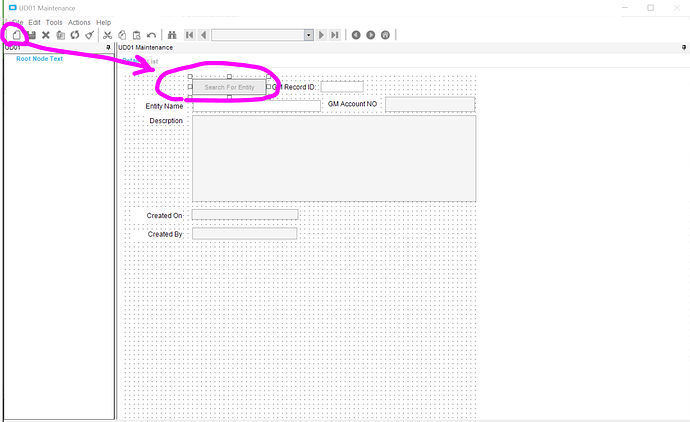Click the UD01 Maintenance panel header text
Screen dimensions: 690x422
pos(146,47)
